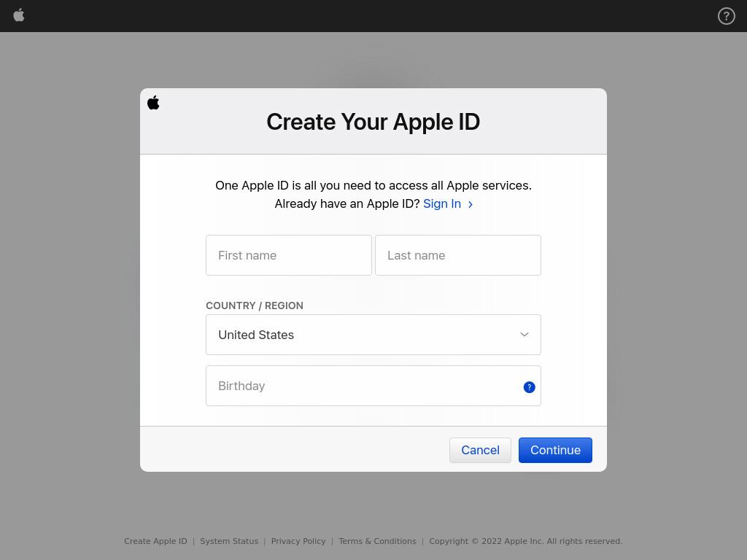Screen dimensions: 747x560
Task: Click the blue Continue button
Action: point(555,450)
